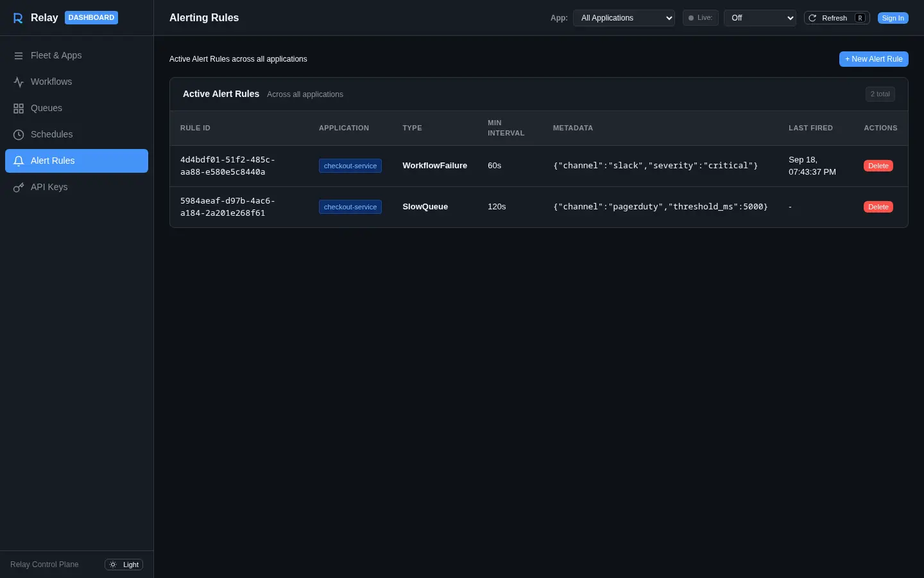
Task: Click the API Keys key icon
Action: pyautogui.click(x=19, y=188)
